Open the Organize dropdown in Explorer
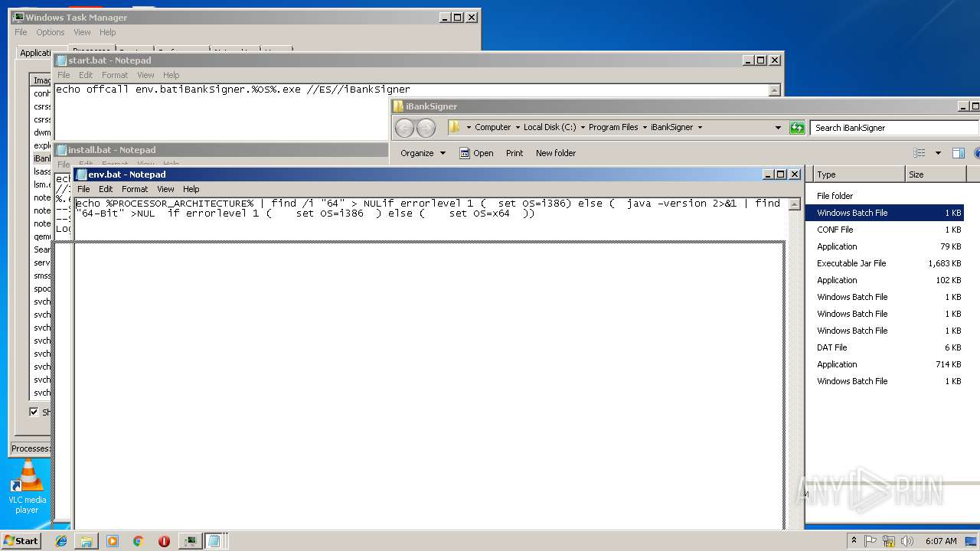980x551 pixels. coord(423,153)
